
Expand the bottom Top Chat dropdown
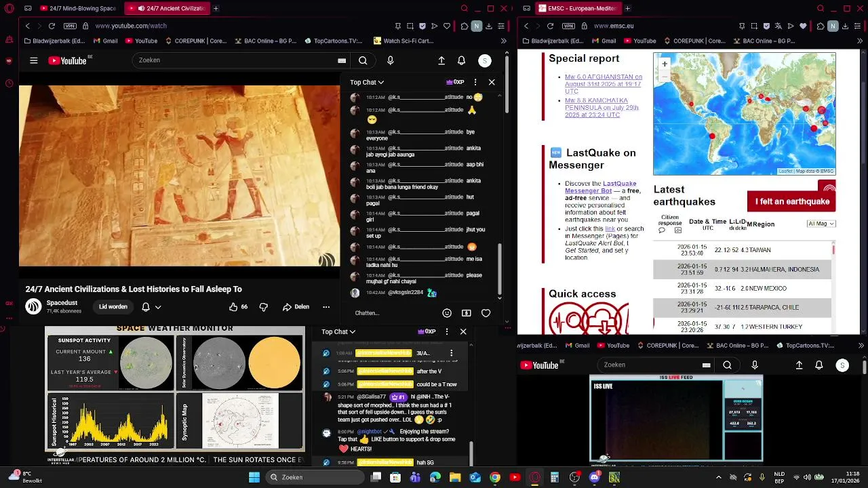click(338, 331)
